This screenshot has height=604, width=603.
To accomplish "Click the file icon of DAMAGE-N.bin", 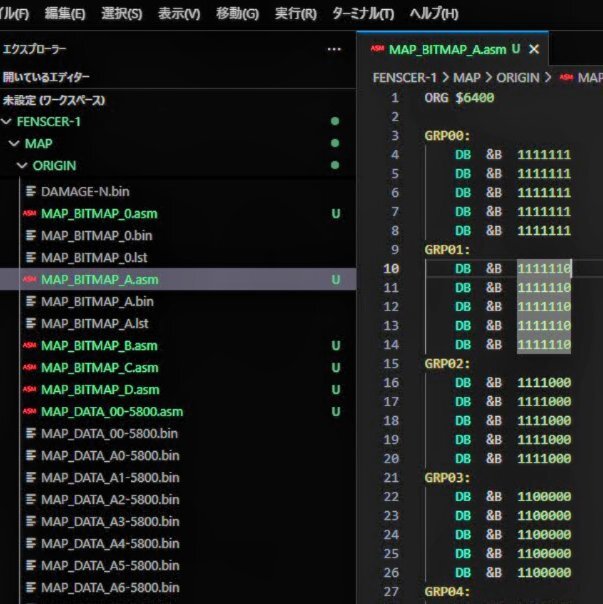I will pos(31,191).
